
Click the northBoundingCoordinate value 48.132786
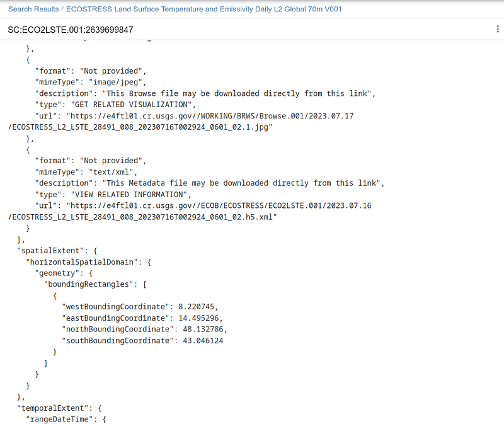[203, 329]
